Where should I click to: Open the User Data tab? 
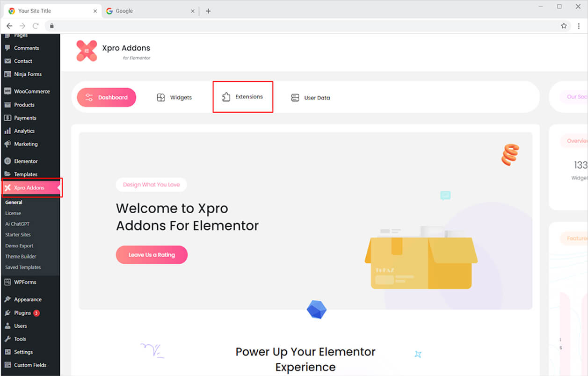[310, 98]
